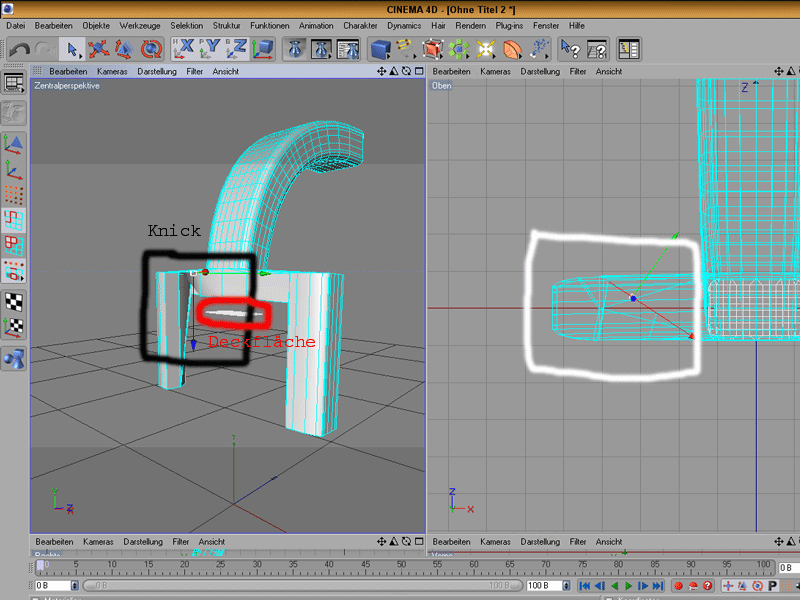
Task: Open the Kameras menu in the perspective viewport
Action: [112, 72]
